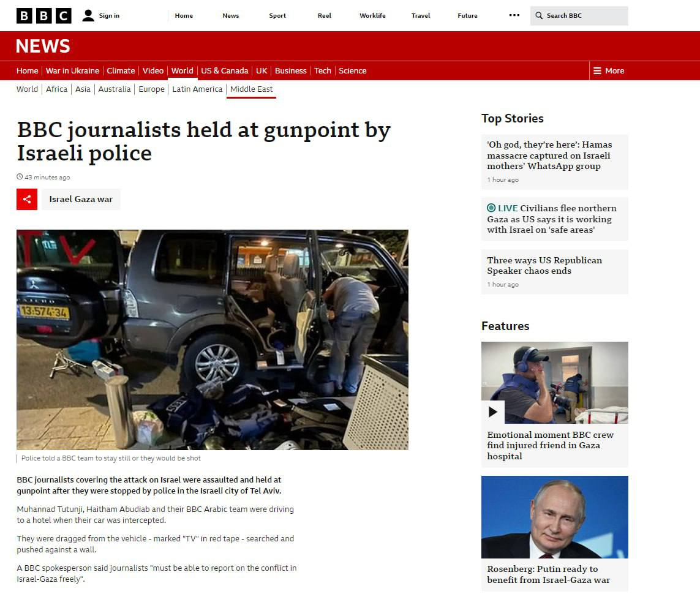Open Three ways US Republican Speaker story

tap(544, 266)
